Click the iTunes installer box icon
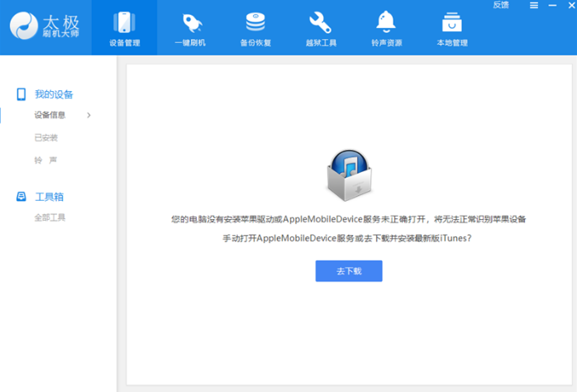This screenshot has width=577, height=392. coord(349,174)
